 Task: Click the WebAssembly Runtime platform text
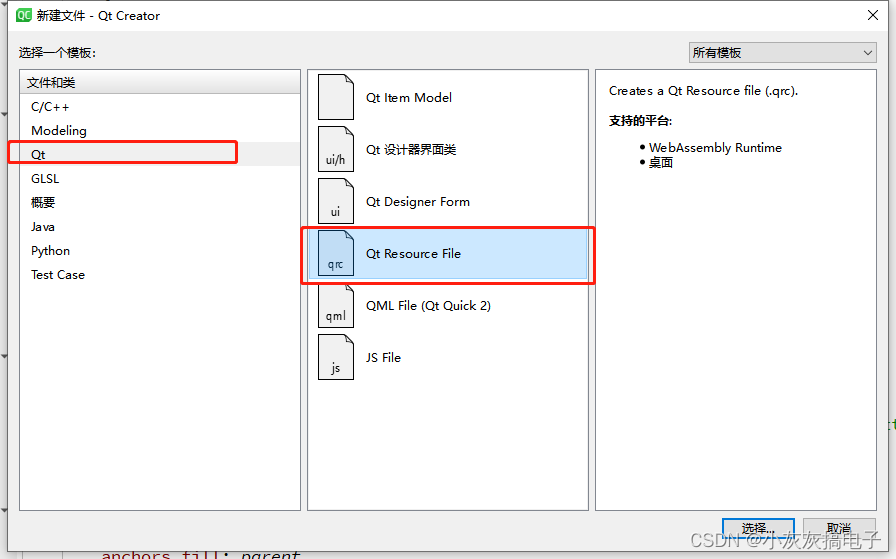pyautogui.click(x=715, y=147)
